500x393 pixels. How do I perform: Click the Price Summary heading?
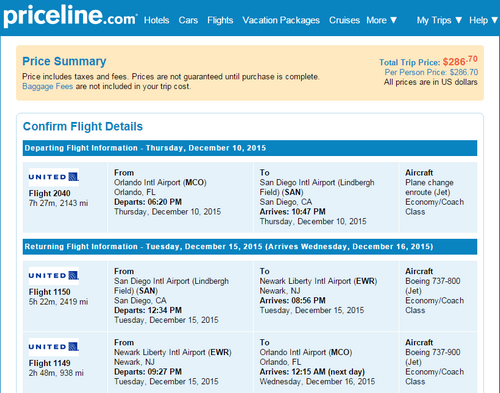tap(64, 61)
